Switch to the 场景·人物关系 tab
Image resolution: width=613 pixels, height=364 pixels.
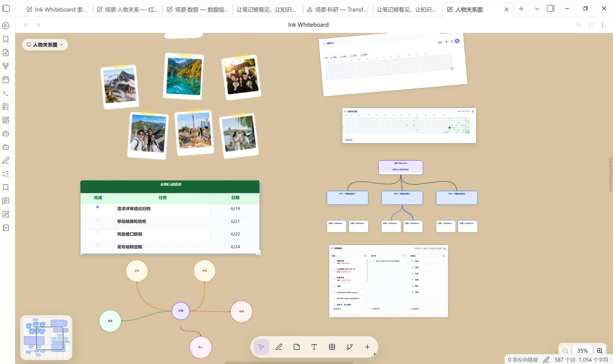coord(128,10)
